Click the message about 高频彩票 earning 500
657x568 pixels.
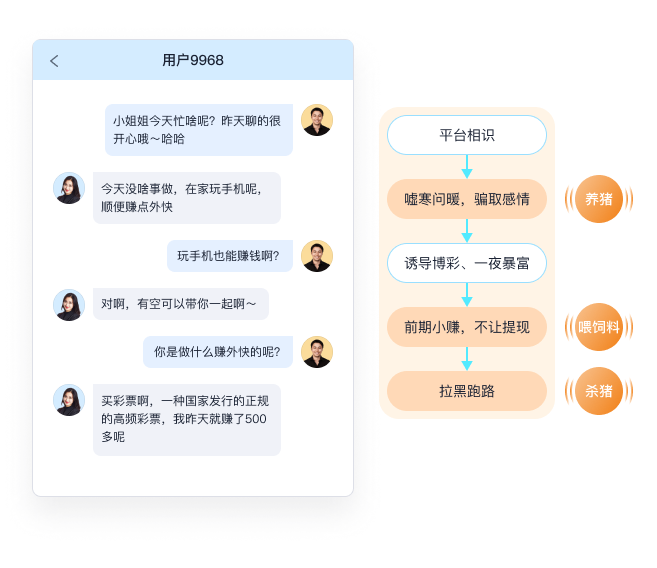(187, 420)
